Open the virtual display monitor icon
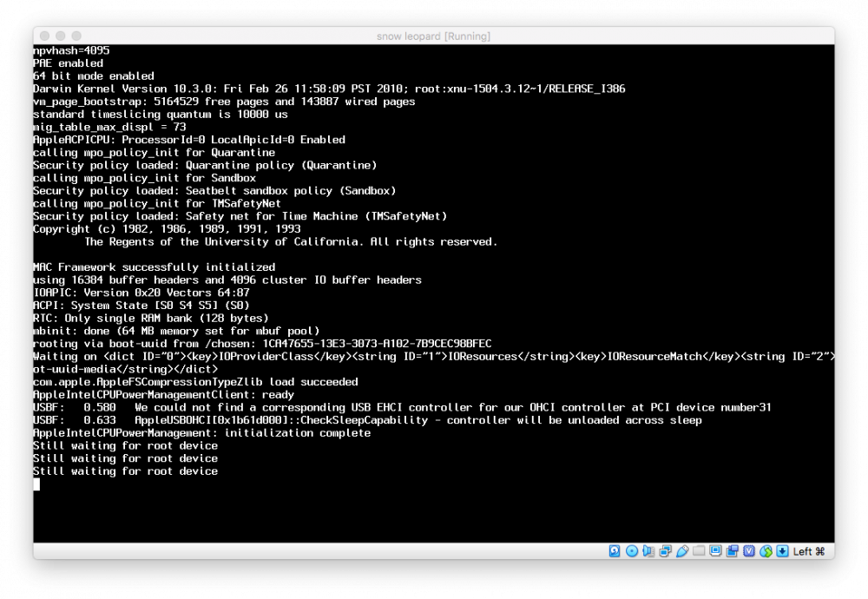The image size is (868, 599). (x=715, y=551)
